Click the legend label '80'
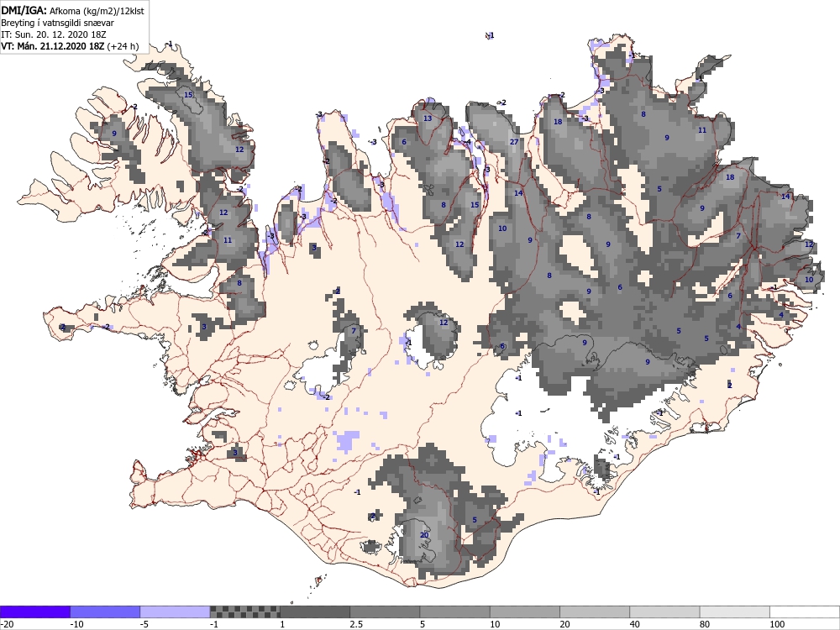 (706, 624)
